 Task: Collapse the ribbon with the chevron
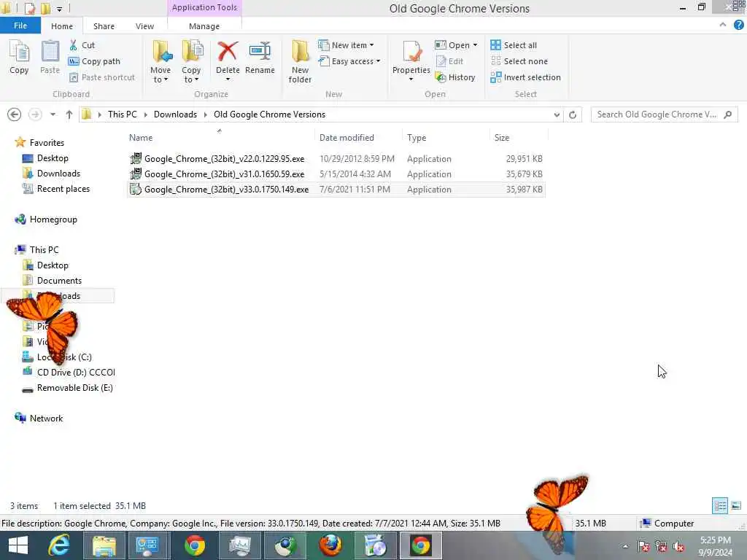point(723,25)
